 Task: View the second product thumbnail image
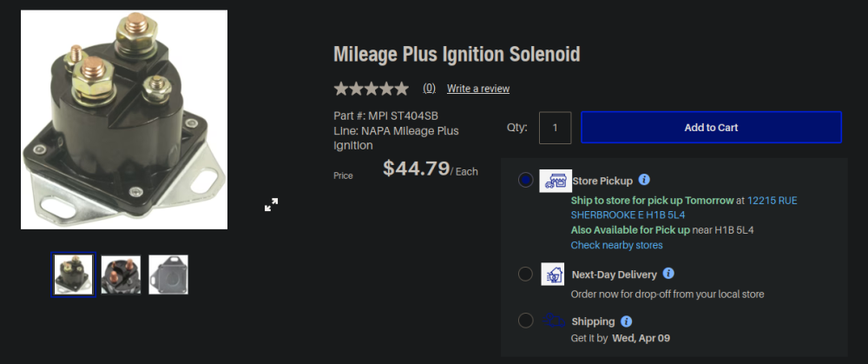click(x=121, y=275)
